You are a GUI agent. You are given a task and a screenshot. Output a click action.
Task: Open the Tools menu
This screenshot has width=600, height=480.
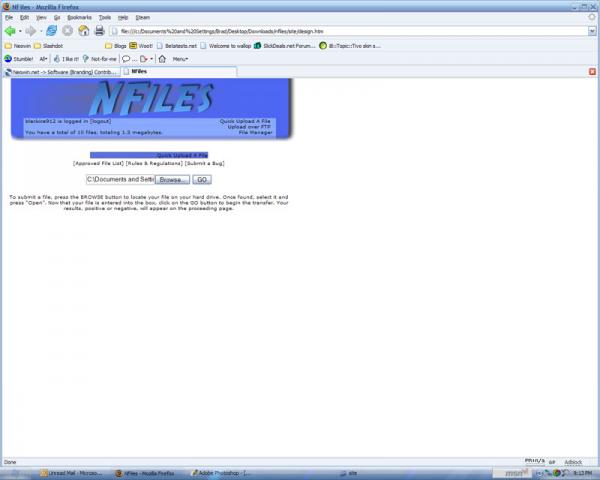pyautogui.click(x=104, y=17)
